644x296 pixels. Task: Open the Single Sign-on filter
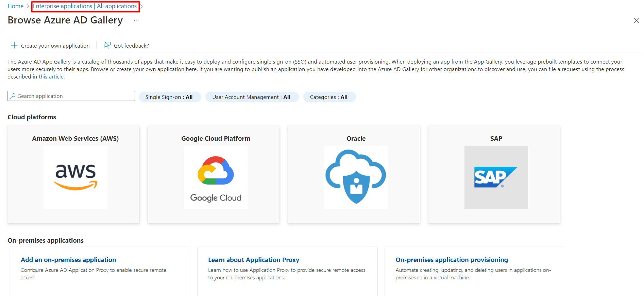[170, 97]
